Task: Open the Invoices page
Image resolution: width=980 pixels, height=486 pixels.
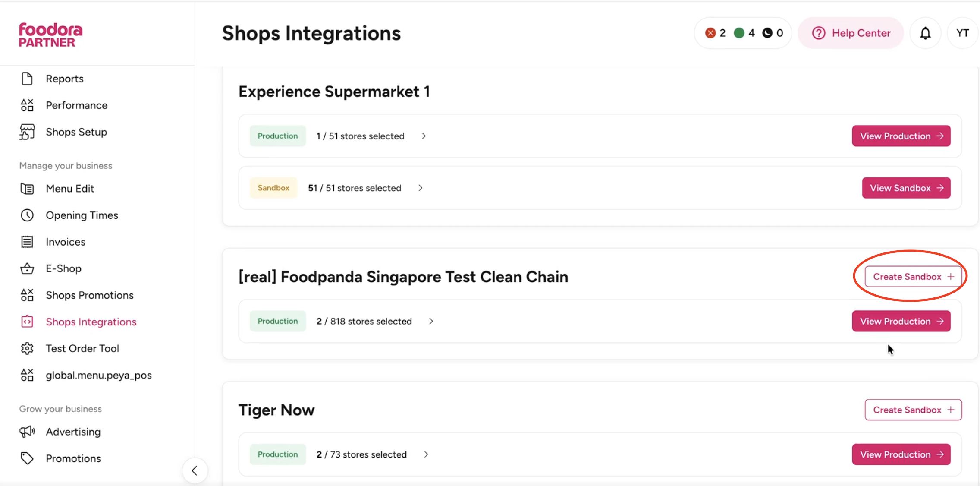Action: pyautogui.click(x=66, y=242)
